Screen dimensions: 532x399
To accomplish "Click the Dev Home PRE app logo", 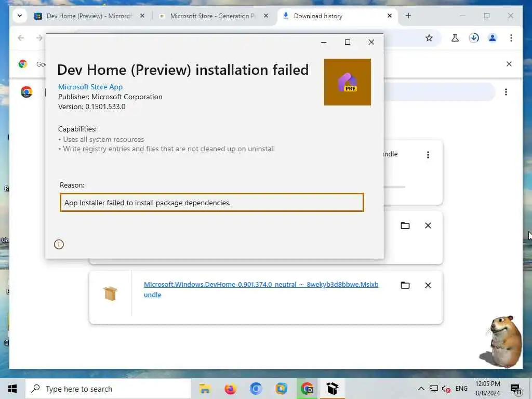I will coord(347,82).
